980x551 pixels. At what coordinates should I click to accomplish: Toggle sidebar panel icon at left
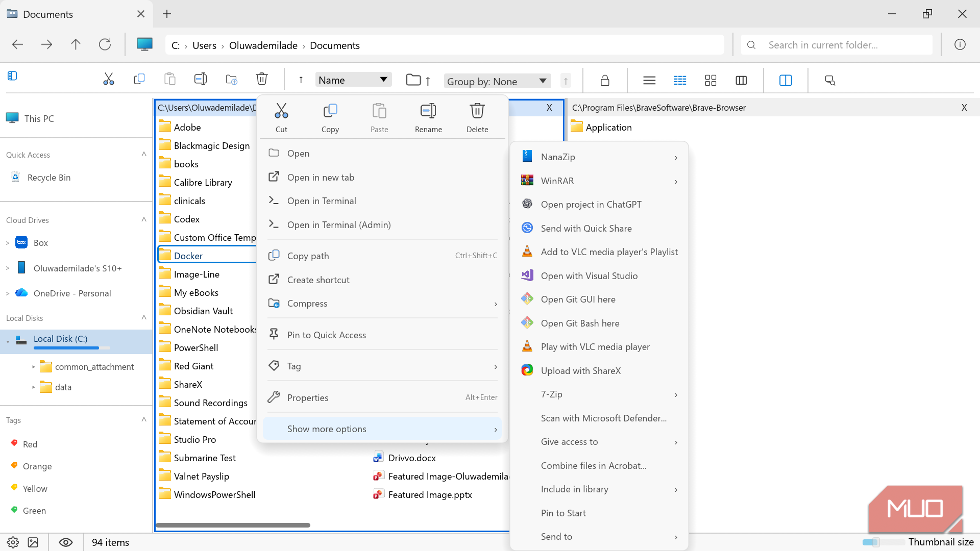(x=12, y=76)
